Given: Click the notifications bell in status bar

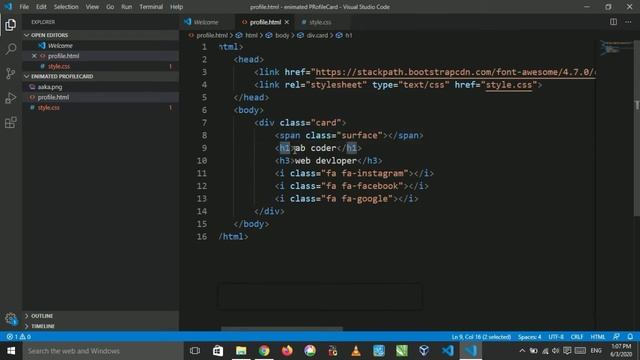Looking at the screenshot, I should [630, 337].
